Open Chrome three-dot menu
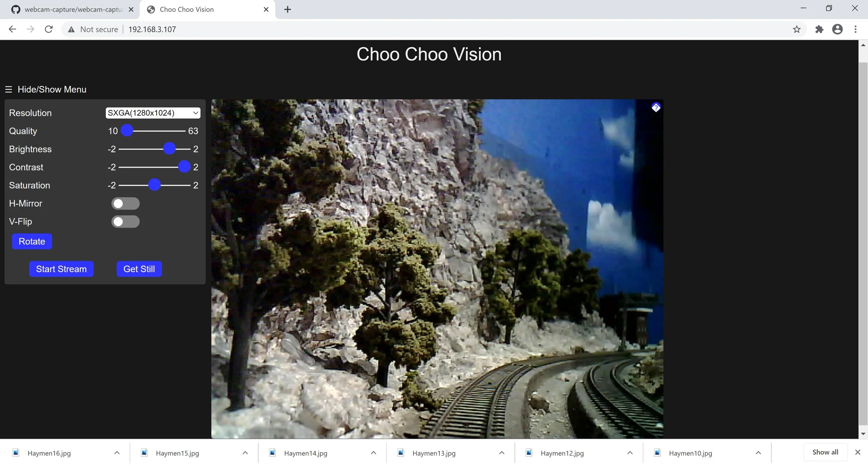The image size is (868, 466). [855, 29]
